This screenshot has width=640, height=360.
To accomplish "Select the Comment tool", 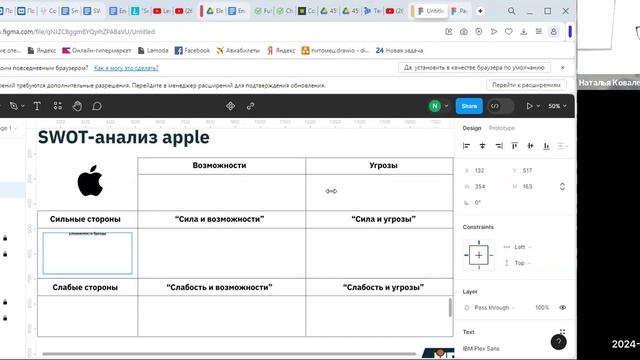I will coord(97,106).
